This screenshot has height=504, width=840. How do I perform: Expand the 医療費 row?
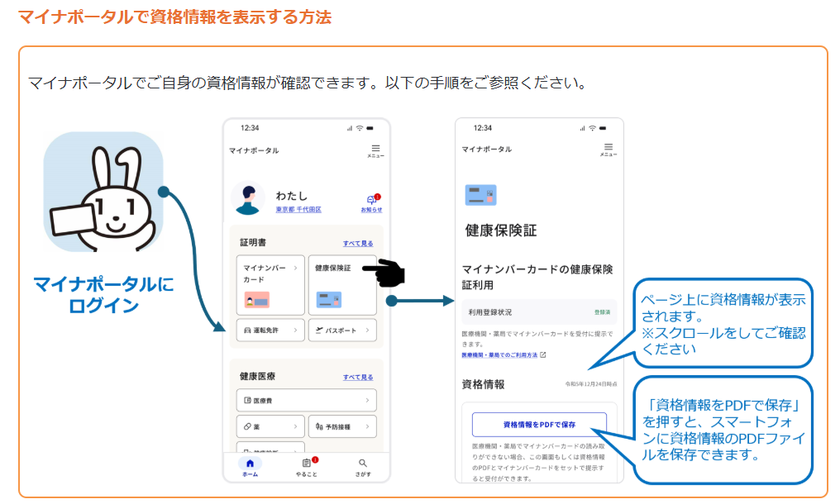click(x=306, y=401)
